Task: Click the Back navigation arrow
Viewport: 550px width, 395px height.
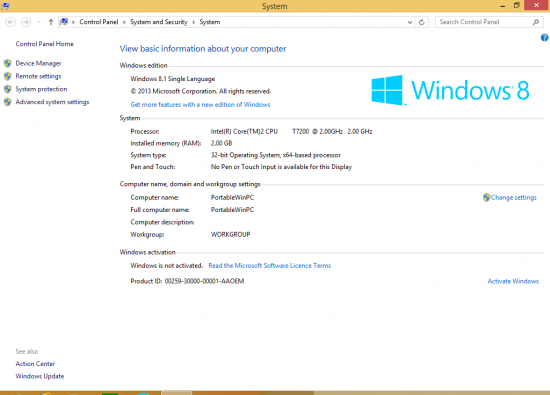Action: [11, 22]
